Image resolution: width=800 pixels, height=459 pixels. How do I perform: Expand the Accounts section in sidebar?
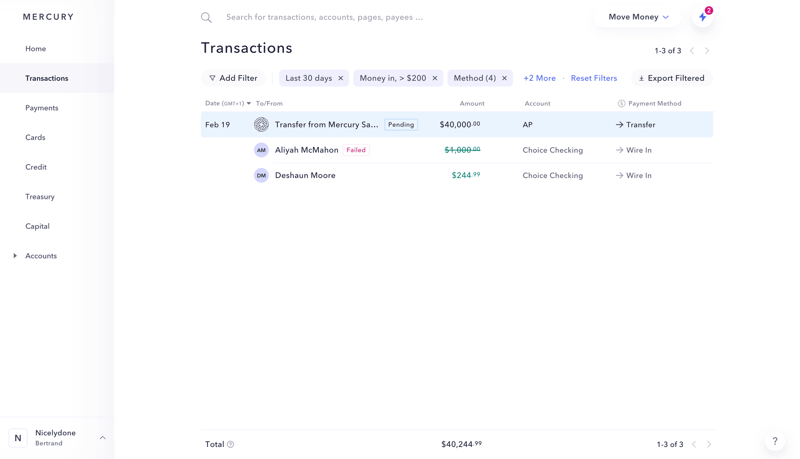[15, 256]
